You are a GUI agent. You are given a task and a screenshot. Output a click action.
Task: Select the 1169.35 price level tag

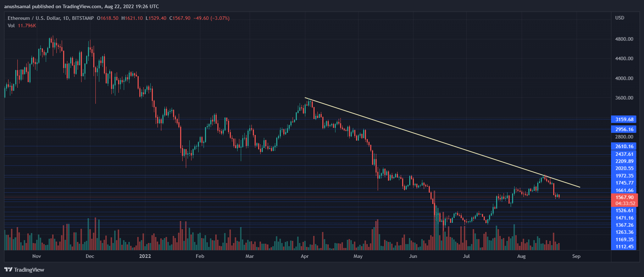[x=624, y=239]
